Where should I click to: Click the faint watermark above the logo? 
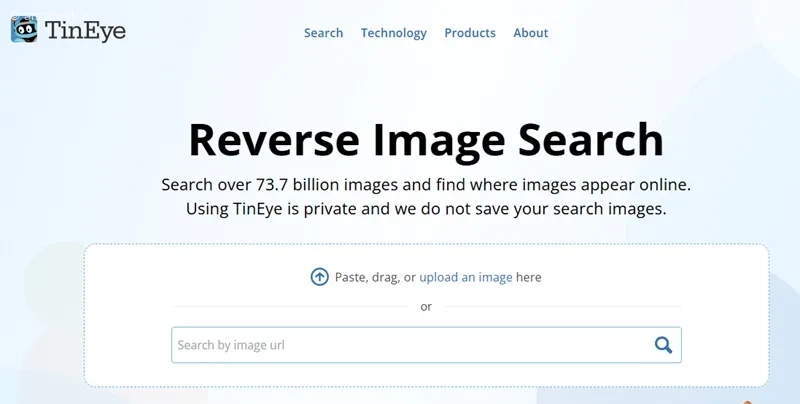click(x=50, y=13)
